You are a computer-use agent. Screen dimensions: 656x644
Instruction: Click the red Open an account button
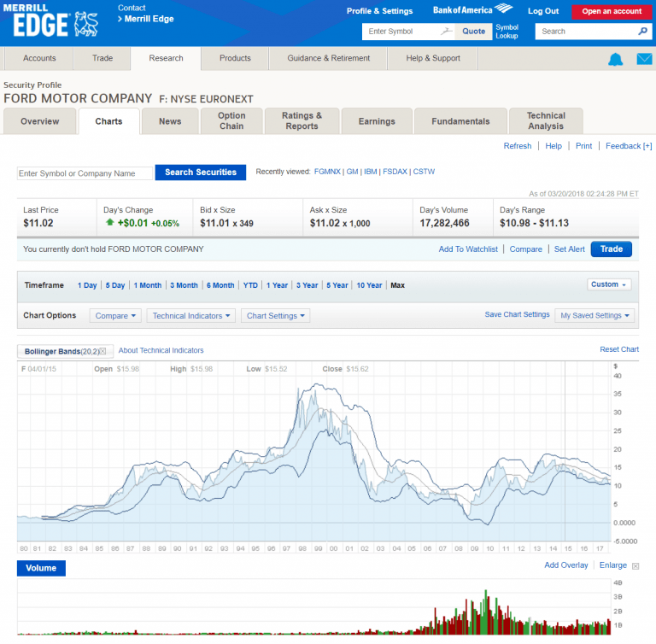point(612,11)
